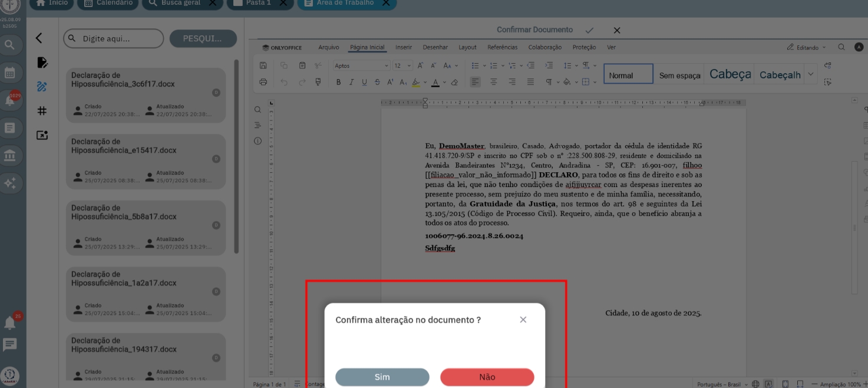Expand the paragraph styles gallery
This screenshot has height=388, width=868.
[811, 74]
